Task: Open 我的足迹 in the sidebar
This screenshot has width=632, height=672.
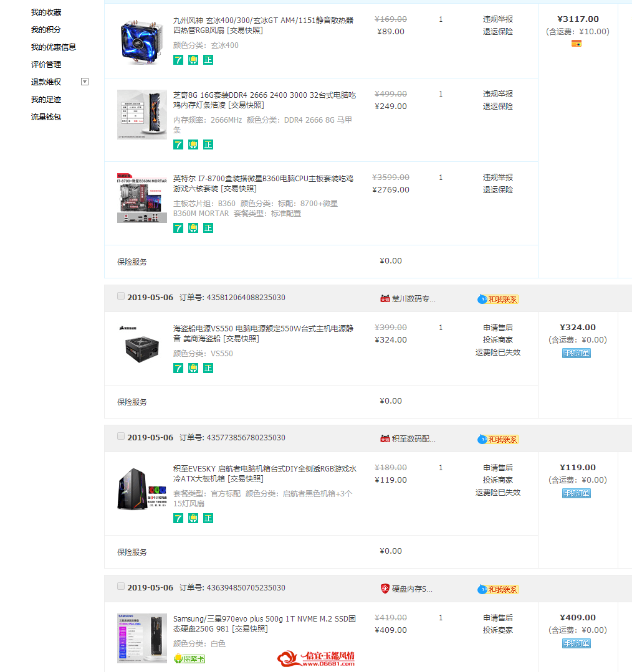Action: [x=46, y=100]
